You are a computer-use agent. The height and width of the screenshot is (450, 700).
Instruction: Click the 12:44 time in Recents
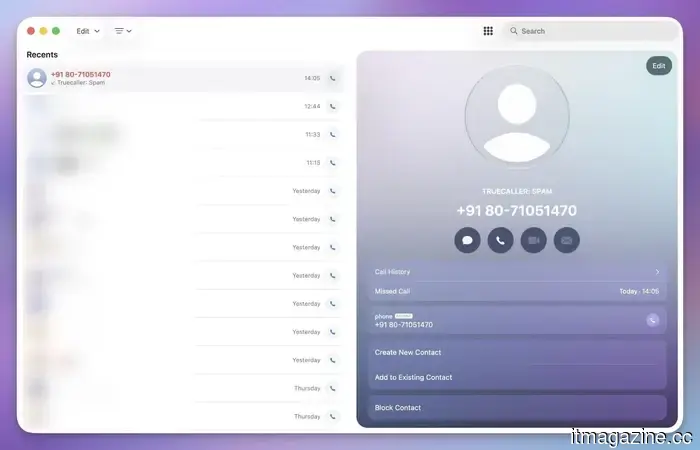[x=312, y=106]
